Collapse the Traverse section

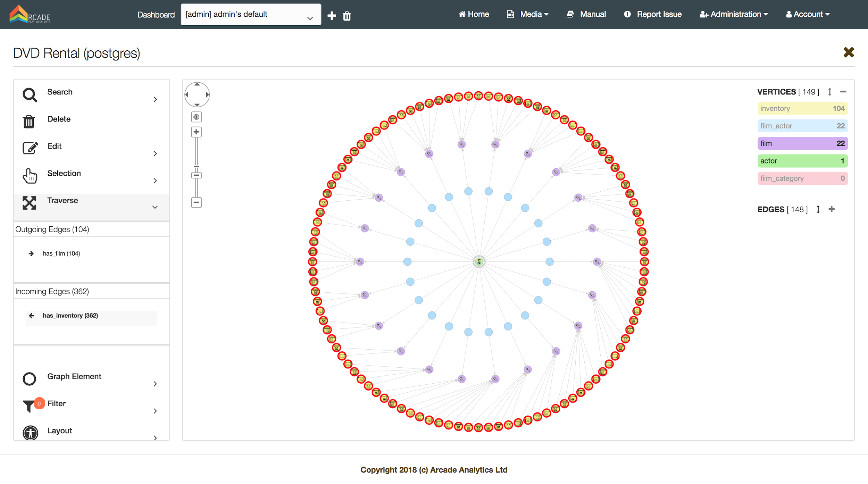[155, 207]
